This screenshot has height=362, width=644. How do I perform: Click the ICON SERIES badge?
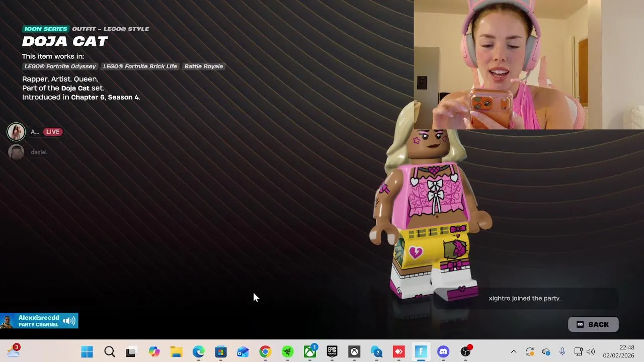(45, 29)
